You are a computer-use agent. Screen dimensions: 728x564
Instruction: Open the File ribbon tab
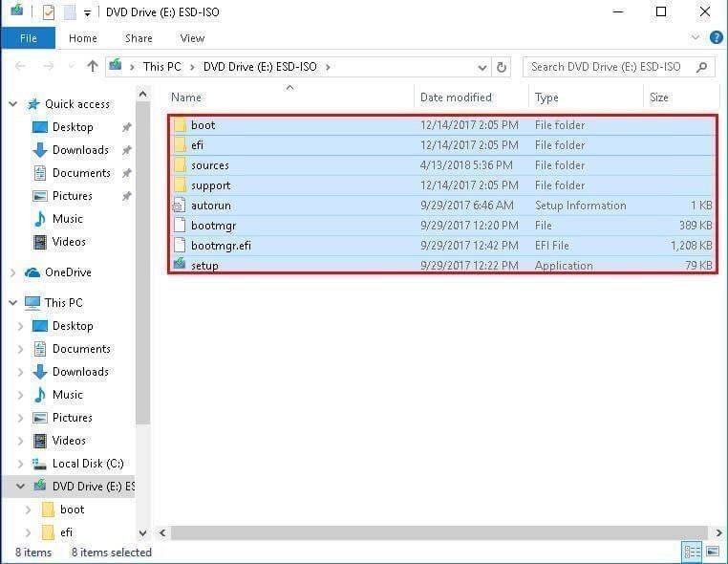point(29,38)
